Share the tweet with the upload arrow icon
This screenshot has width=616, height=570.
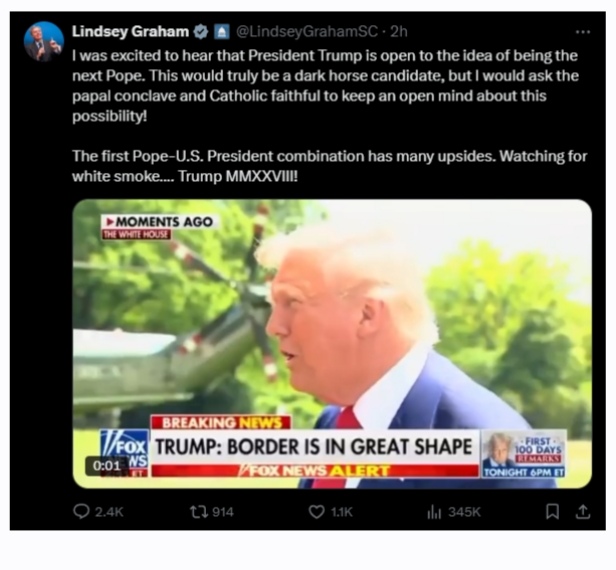[583, 511]
